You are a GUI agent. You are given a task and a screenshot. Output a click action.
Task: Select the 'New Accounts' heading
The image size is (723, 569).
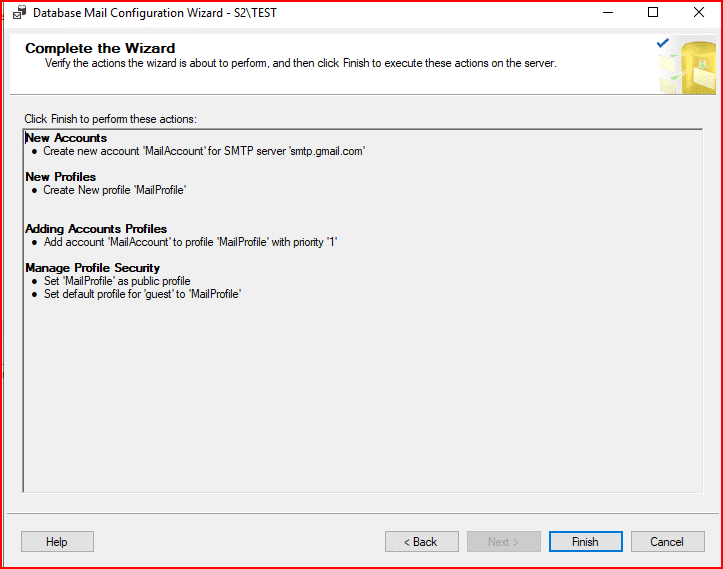click(66, 138)
